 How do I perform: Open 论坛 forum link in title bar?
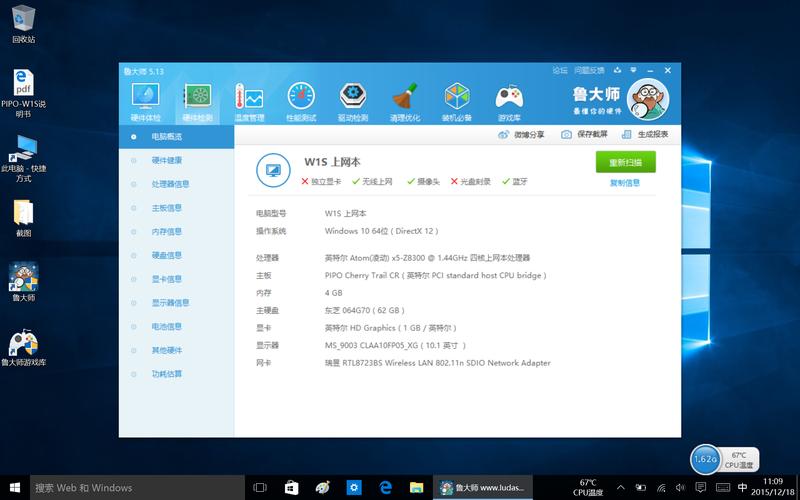tap(560, 70)
